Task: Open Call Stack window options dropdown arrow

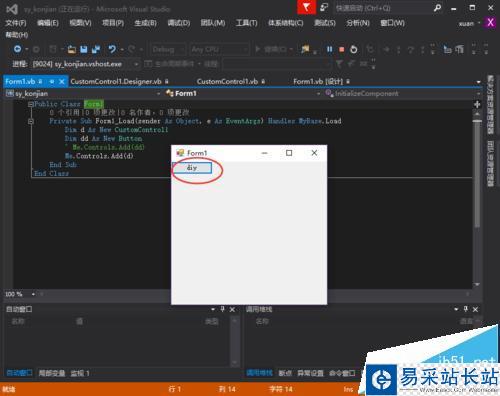Action: pos(456,309)
